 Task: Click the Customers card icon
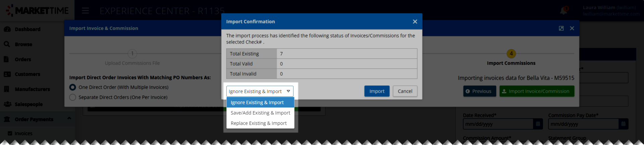(x=7, y=74)
